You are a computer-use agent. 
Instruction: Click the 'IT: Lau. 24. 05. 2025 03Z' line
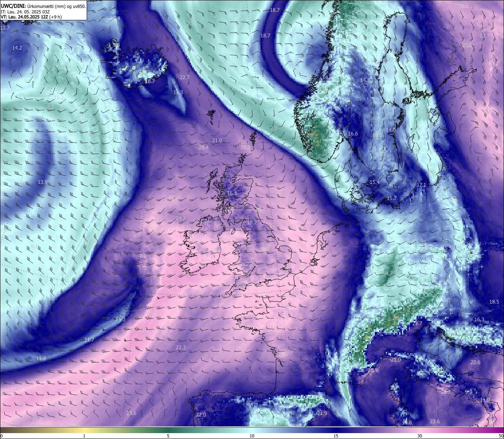click(25, 11)
